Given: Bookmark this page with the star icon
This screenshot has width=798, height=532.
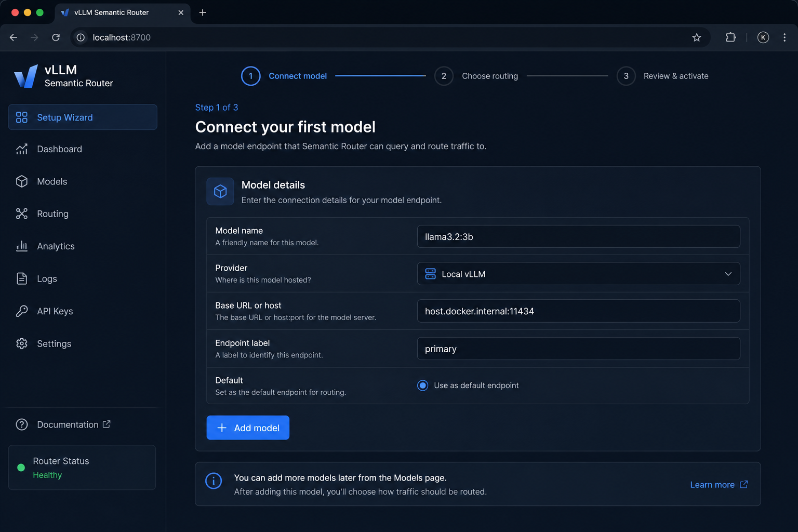Looking at the screenshot, I should [697, 37].
